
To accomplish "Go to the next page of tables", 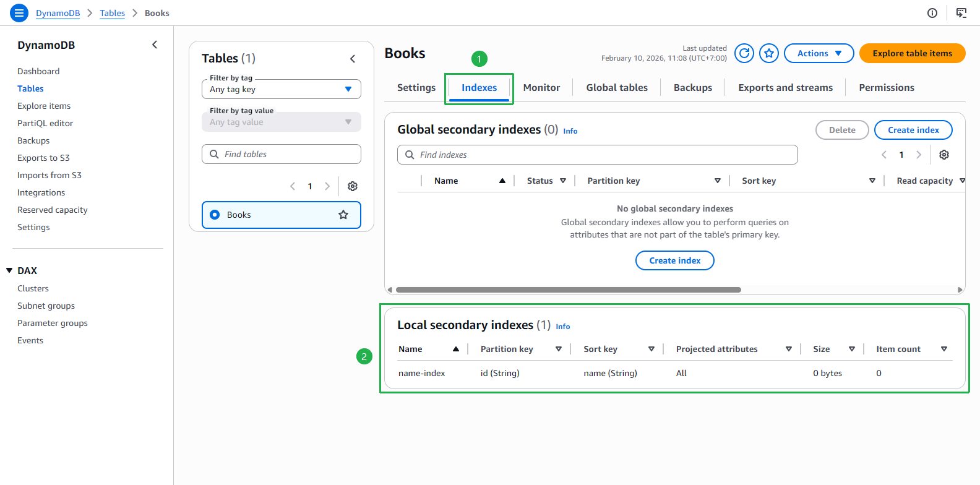I will [327, 186].
